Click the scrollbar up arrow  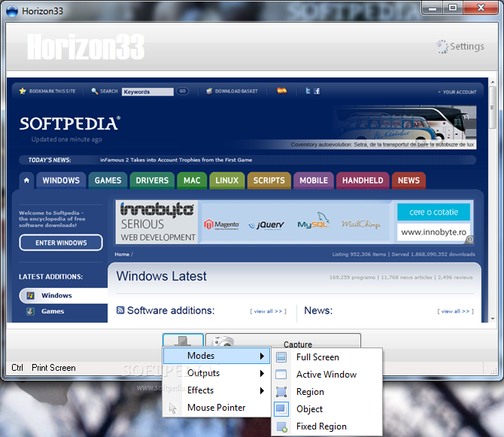493,82
